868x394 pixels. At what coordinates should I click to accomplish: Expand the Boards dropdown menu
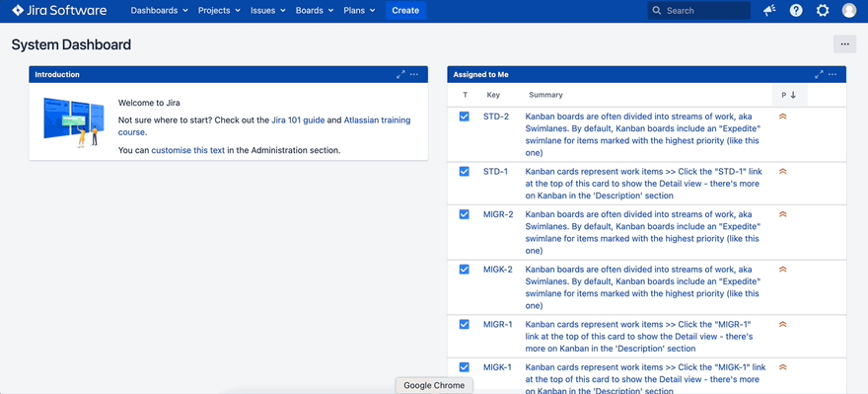[x=315, y=11]
